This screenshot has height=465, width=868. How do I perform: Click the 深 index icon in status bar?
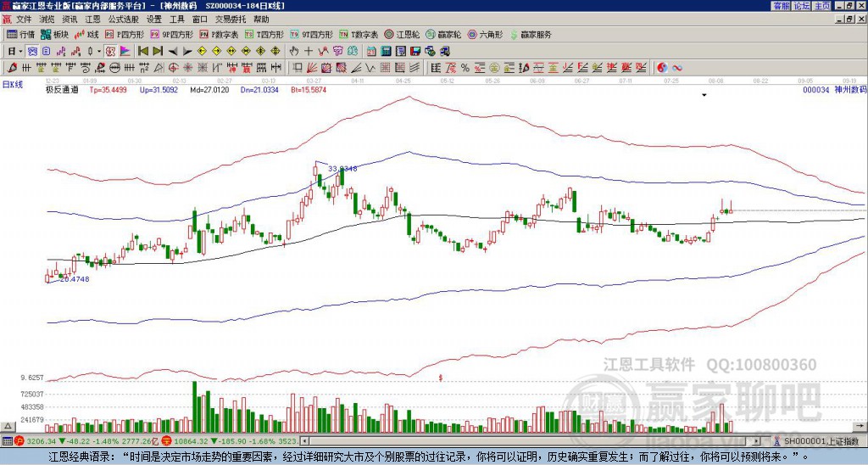coord(168,441)
